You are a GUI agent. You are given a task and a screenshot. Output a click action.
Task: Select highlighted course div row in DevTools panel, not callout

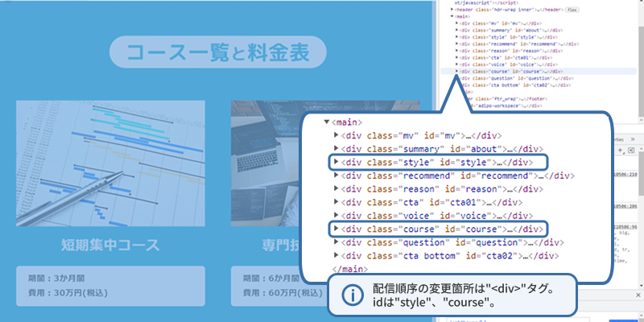[539, 71]
